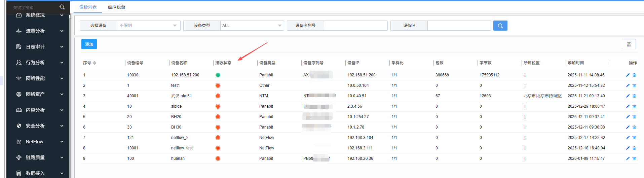Sort the table by 序号 column
This screenshot has height=178, width=644.
coord(94,63)
